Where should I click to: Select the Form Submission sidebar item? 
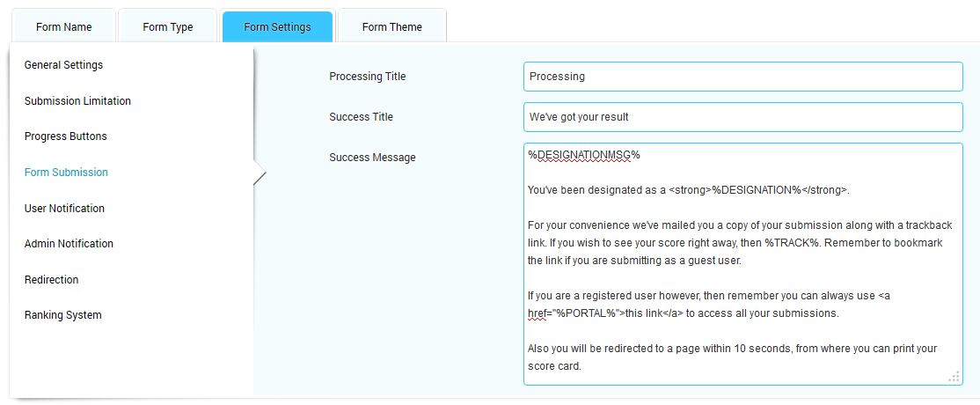[66, 173]
